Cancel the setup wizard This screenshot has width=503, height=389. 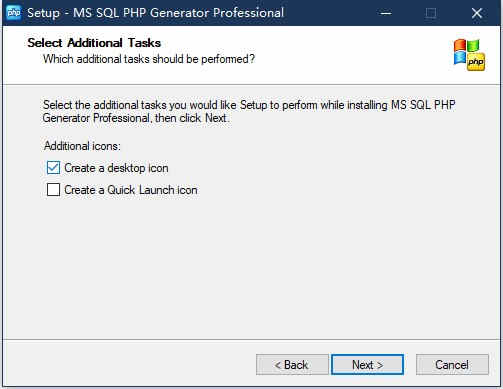click(452, 365)
